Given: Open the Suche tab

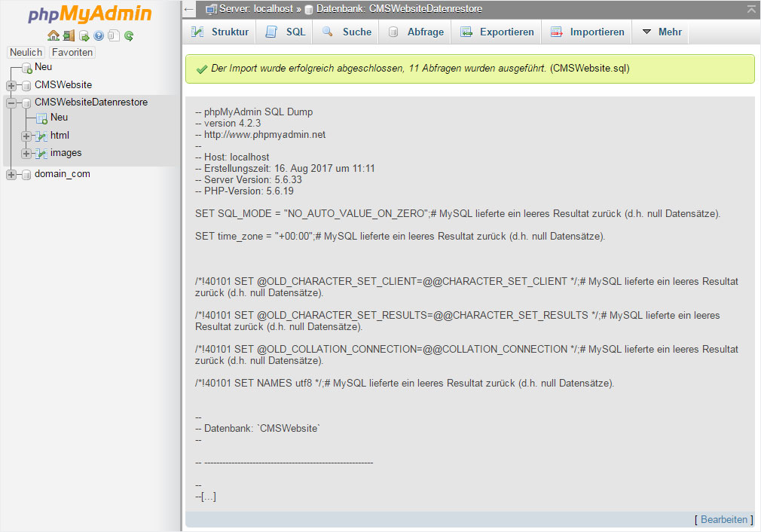Looking at the screenshot, I should click(347, 32).
